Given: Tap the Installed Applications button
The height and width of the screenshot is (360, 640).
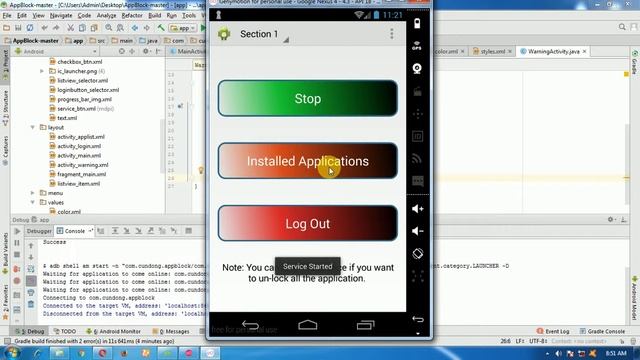Looking at the screenshot, I should pyautogui.click(x=308, y=161).
